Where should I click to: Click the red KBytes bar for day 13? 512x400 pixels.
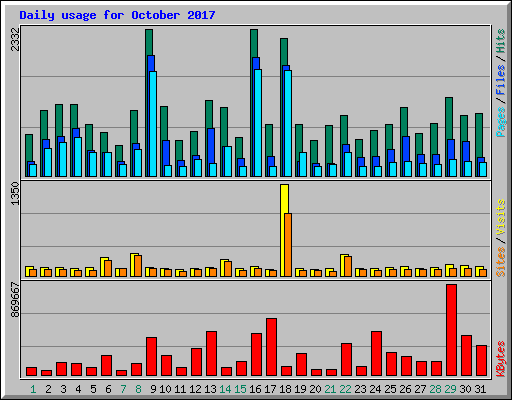click(x=211, y=354)
